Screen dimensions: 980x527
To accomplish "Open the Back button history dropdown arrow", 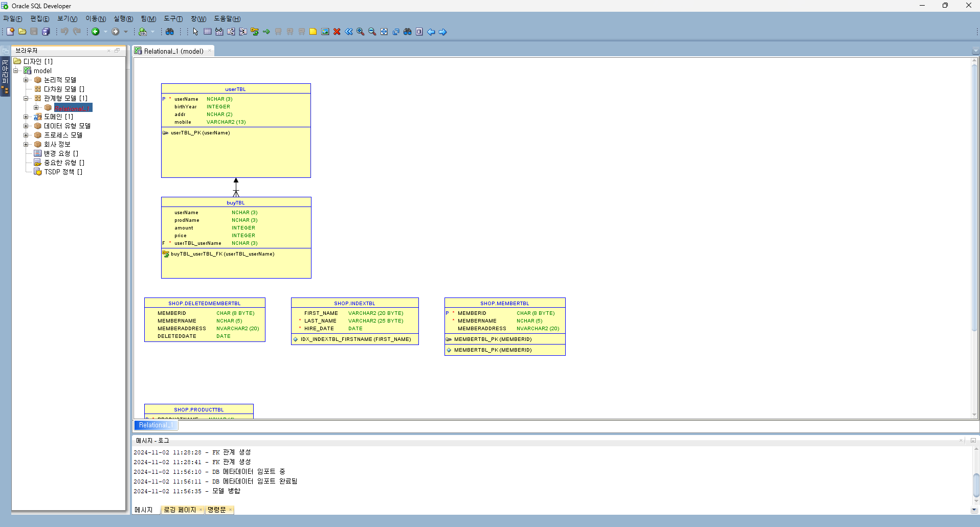I will tap(105, 32).
